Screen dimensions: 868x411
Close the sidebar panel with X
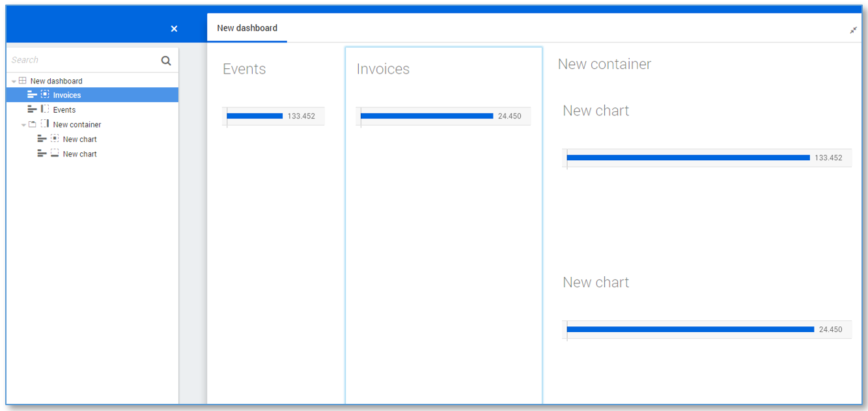174,29
